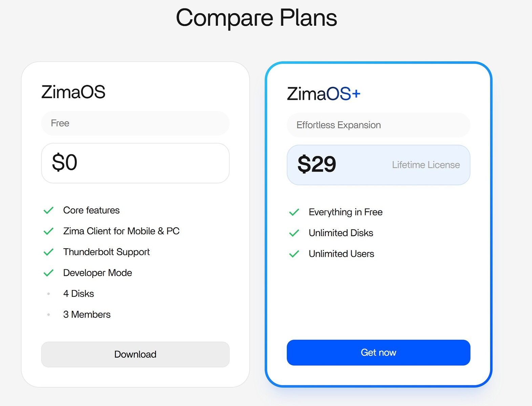
Task: Click the bullet dot beside 4 Disks
Action: coord(48,294)
